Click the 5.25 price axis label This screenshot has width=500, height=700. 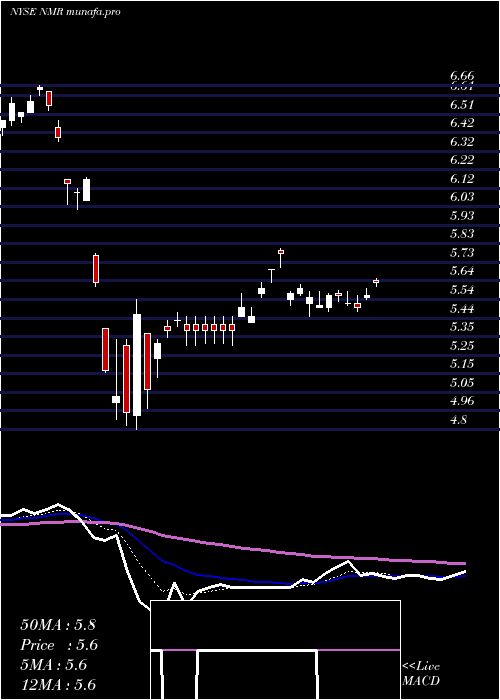[x=462, y=346]
